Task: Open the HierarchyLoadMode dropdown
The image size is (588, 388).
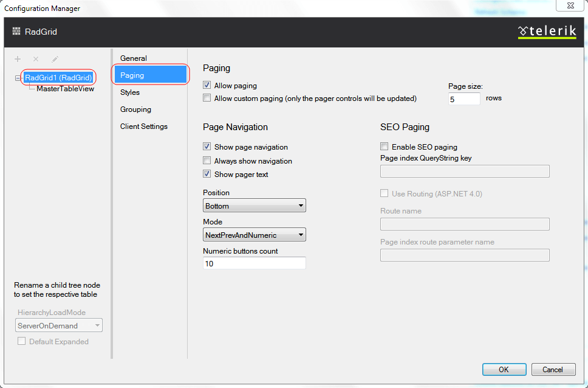Action: pos(95,325)
